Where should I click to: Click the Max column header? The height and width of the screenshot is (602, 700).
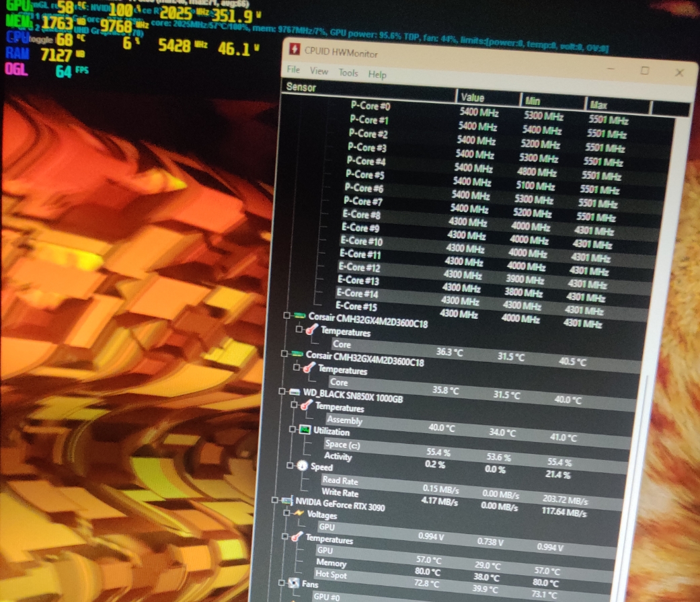(598, 105)
